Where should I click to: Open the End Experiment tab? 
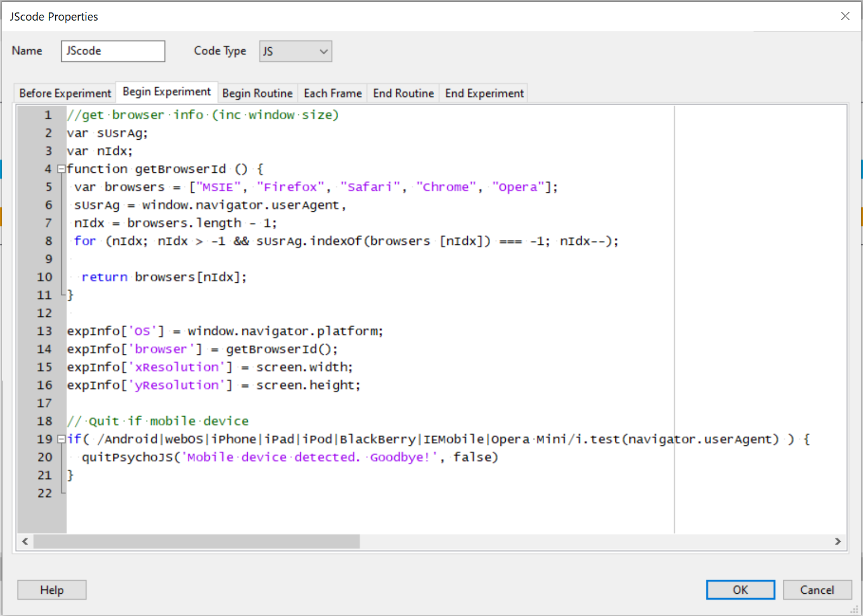coord(484,93)
